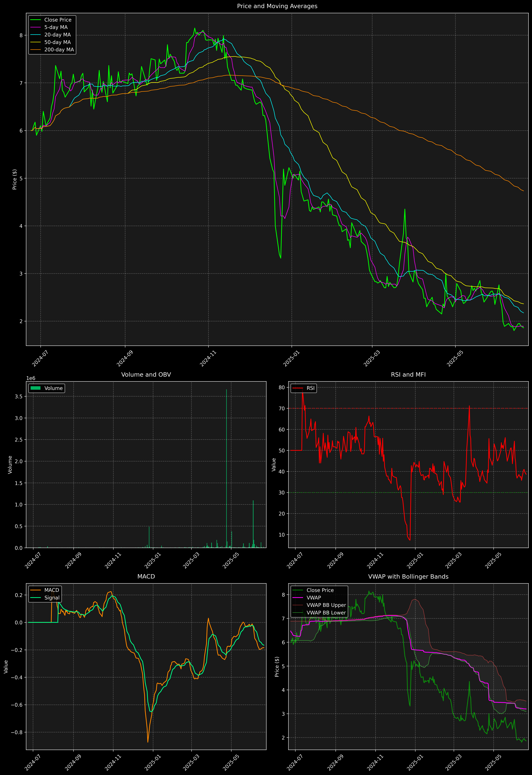532x775 pixels.
Task: Click "Value" y-axis label of the MACD chart
Action: (6, 667)
